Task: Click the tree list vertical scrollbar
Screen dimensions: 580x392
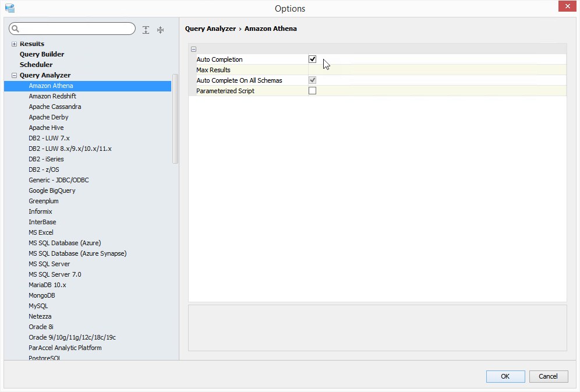Action: pos(175,119)
